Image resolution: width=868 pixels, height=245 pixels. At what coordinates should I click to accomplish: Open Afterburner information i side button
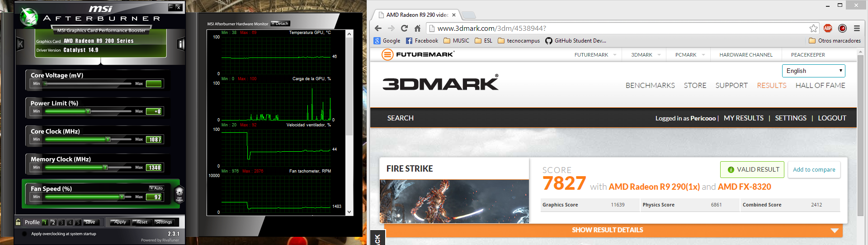click(x=181, y=44)
